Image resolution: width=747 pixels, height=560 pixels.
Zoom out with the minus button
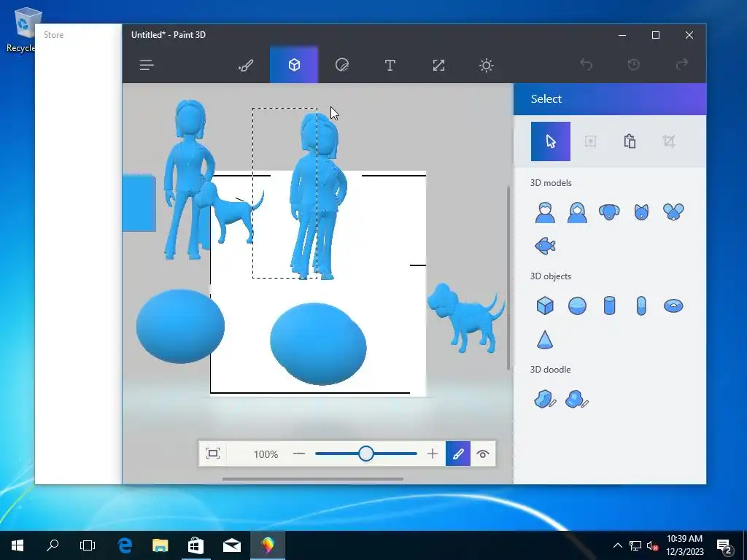pos(298,454)
